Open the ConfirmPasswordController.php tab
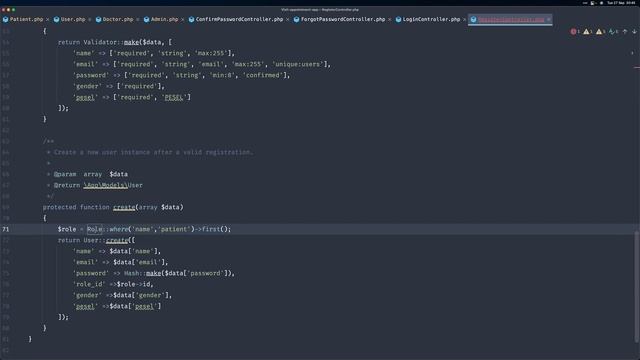The height and width of the screenshot is (360, 640). [239, 19]
